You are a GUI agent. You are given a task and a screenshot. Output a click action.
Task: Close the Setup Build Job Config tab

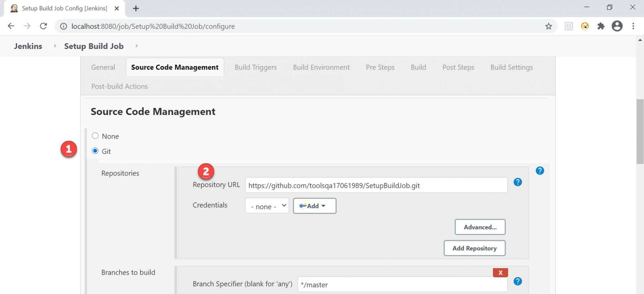(x=117, y=8)
